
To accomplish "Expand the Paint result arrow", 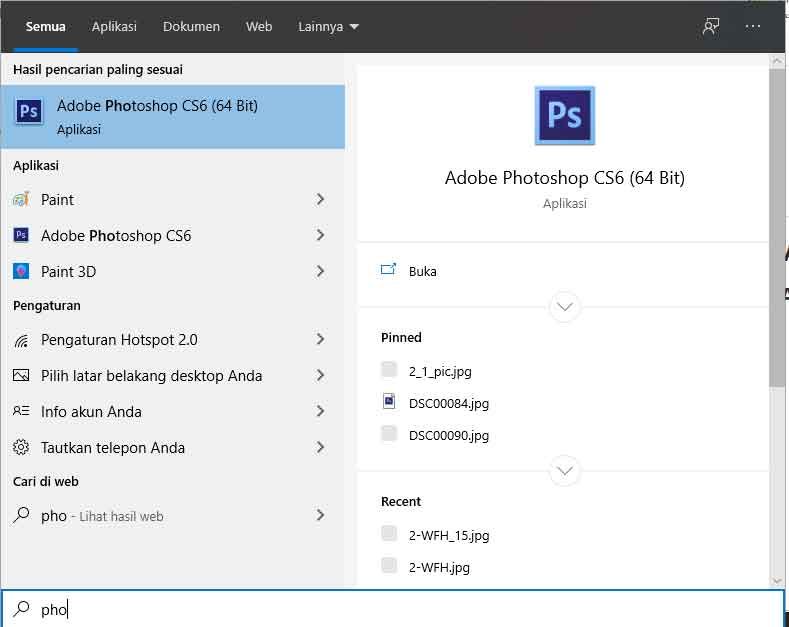I will 320,200.
